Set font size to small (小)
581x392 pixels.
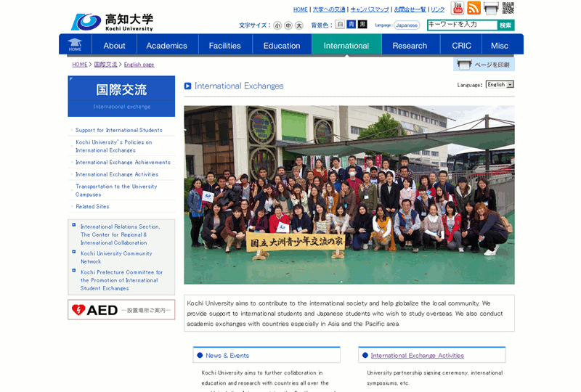(277, 25)
